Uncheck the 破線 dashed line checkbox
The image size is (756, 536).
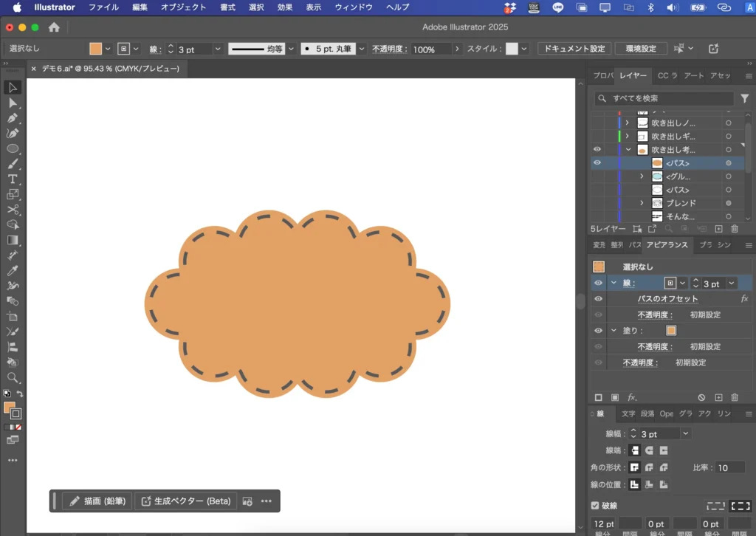coord(597,506)
